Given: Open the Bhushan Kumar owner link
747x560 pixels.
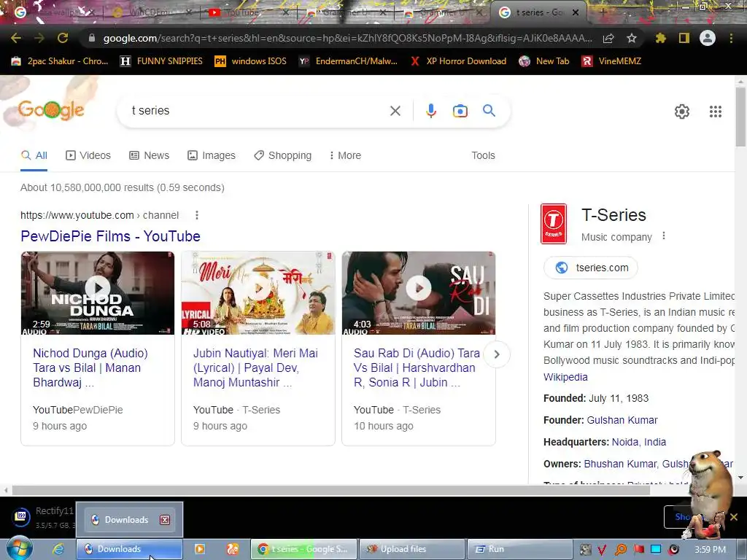Looking at the screenshot, I should (x=620, y=464).
